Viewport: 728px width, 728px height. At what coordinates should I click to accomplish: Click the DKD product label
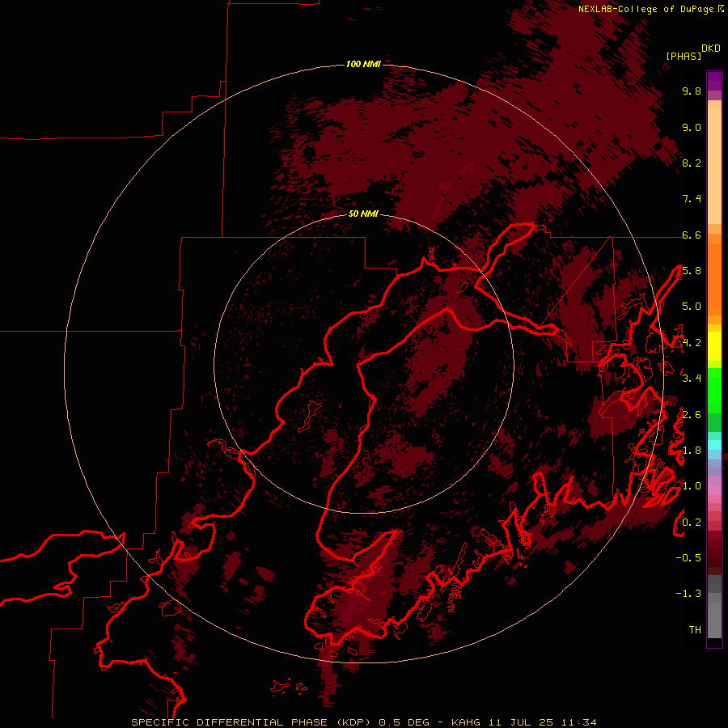click(711, 49)
